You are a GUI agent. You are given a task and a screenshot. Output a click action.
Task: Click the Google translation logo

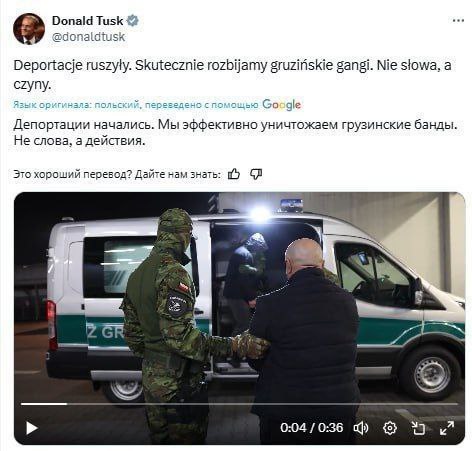282,105
